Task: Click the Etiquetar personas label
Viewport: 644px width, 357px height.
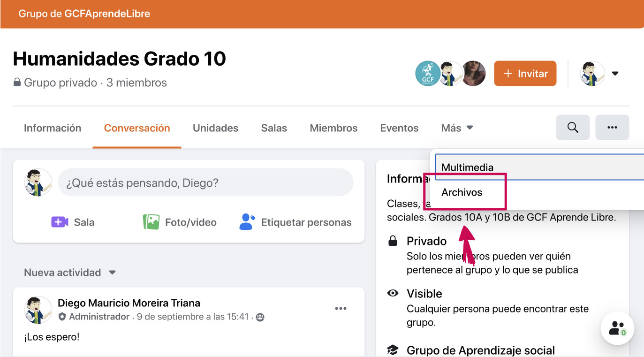Action: click(x=306, y=222)
